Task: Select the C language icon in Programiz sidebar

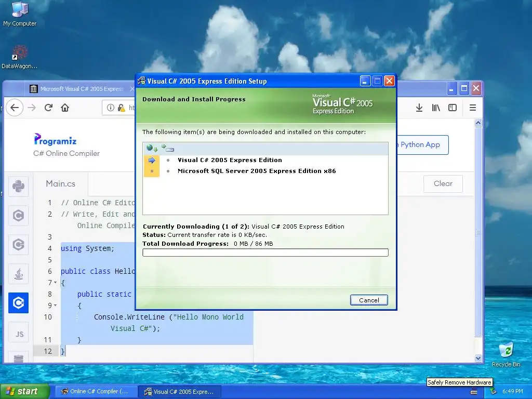Action: [18, 216]
